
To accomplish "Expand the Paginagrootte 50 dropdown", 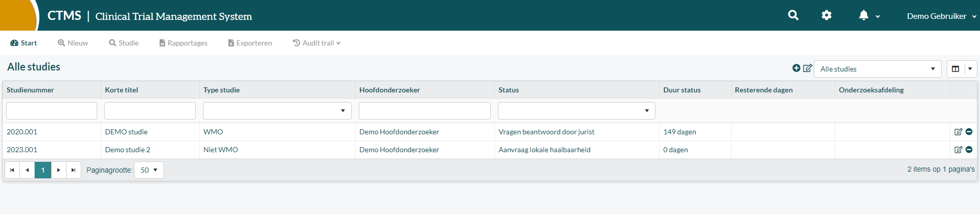I will coord(149,170).
